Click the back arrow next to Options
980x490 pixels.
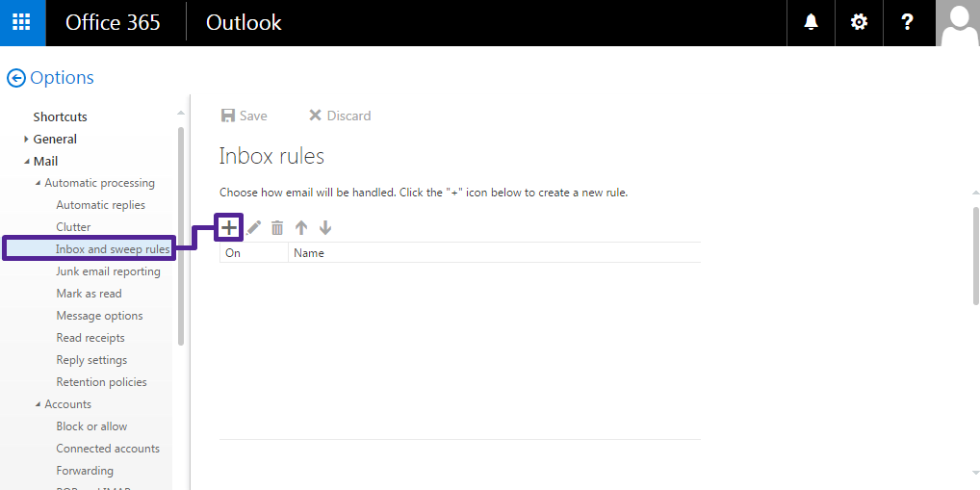[x=16, y=78]
